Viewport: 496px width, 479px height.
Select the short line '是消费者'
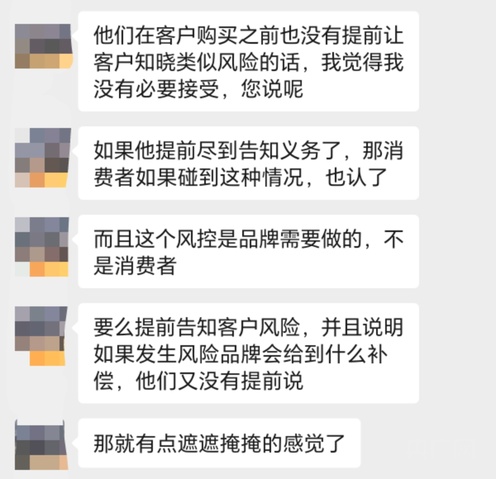(x=135, y=266)
